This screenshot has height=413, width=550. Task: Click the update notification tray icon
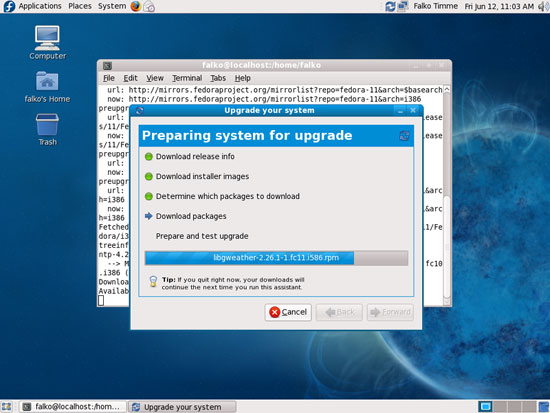pos(390,6)
